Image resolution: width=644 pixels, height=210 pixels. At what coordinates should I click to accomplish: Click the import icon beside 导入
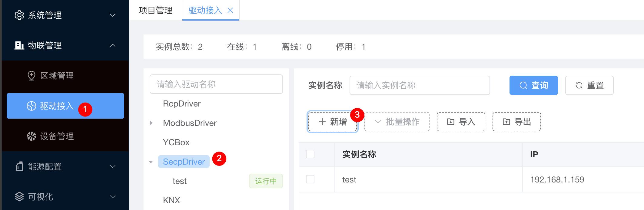451,122
